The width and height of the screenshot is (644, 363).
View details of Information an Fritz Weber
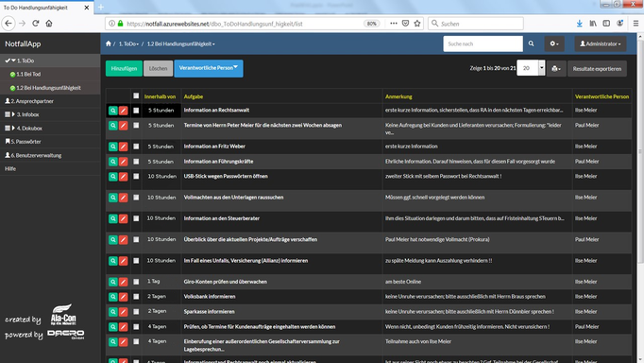pyautogui.click(x=112, y=147)
